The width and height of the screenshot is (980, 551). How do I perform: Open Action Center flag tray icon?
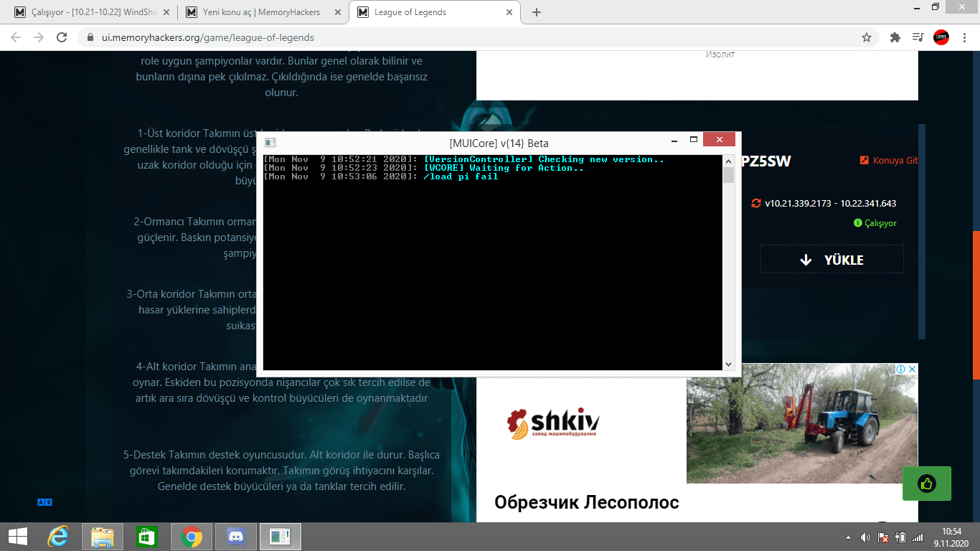pyautogui.click(x=883, y=537)
